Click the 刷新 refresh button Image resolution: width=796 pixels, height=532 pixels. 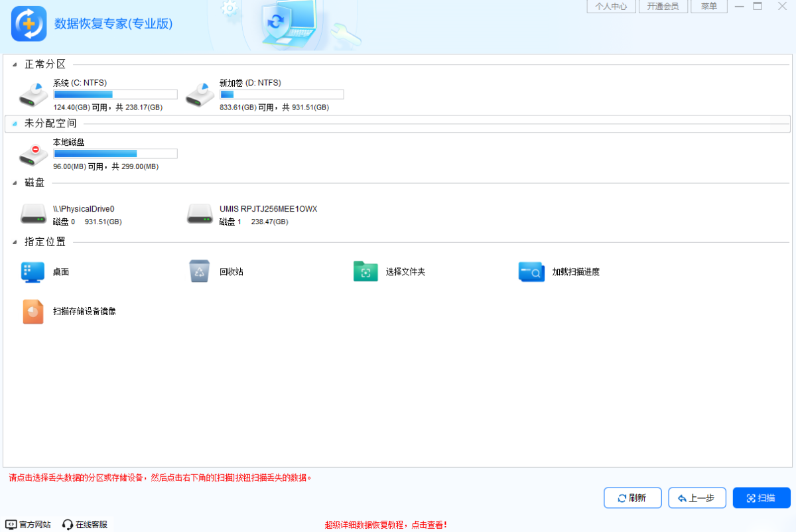(x=632, y=498)
